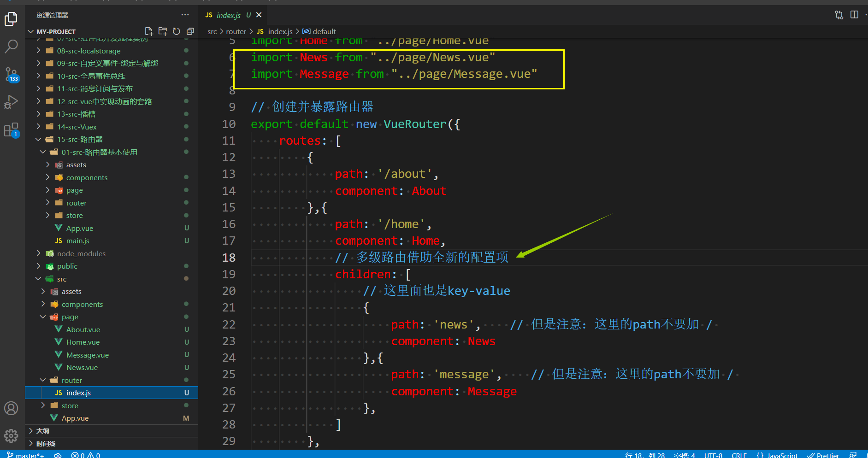Open the modified App.vue under src
The height and width of the screenshot is (458, 868).
pos(112,418)
